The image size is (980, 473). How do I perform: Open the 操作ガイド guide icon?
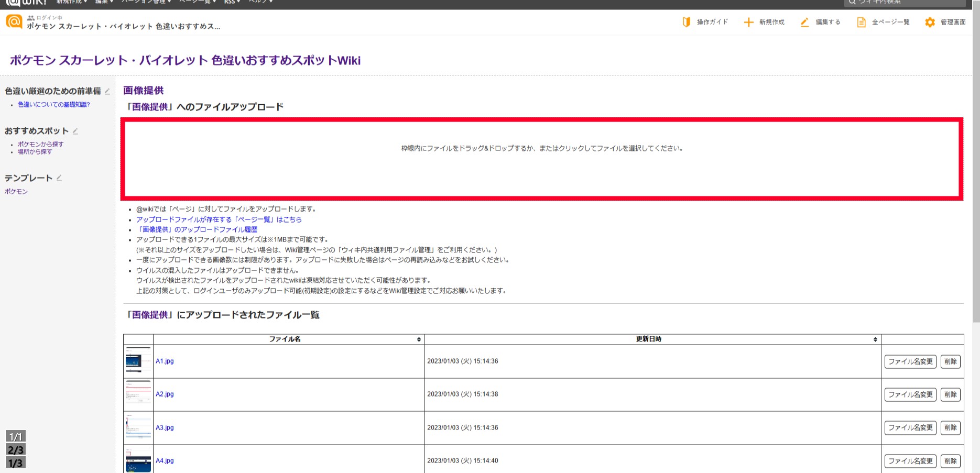(x=687, y=22)
